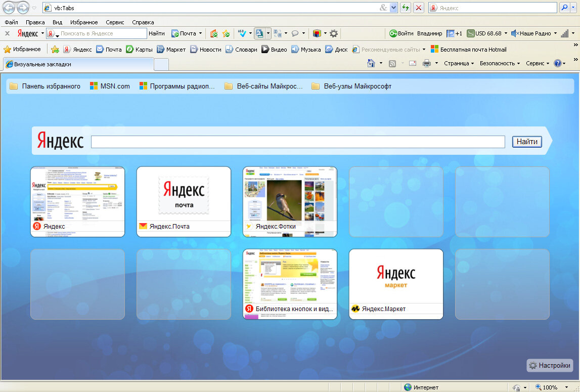Click the orange page bookmark icon
This screenshot has height=392, width=580.
214,34
